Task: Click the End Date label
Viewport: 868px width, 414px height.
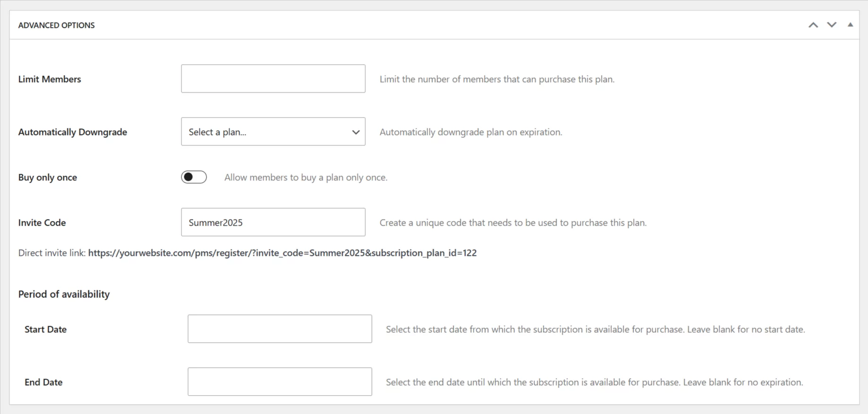Action: pos(43,382)
